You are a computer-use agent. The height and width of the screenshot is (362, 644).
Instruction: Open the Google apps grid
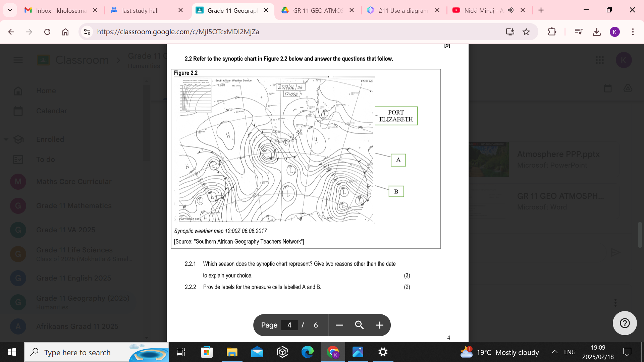600,60
